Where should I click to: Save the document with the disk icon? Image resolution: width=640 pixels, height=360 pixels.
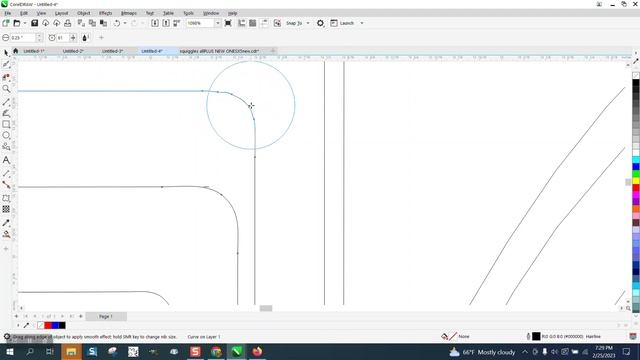coord(35,23)
